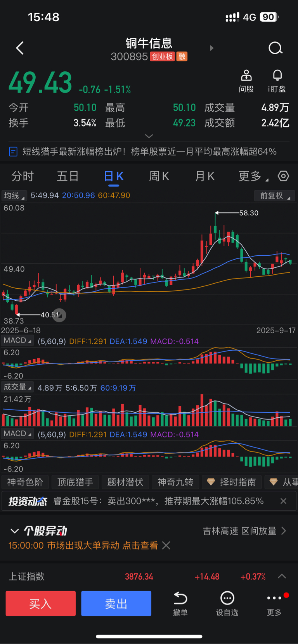Tap the date label 2025-9-17
The image size is (298, 644).
coord(276,331)
